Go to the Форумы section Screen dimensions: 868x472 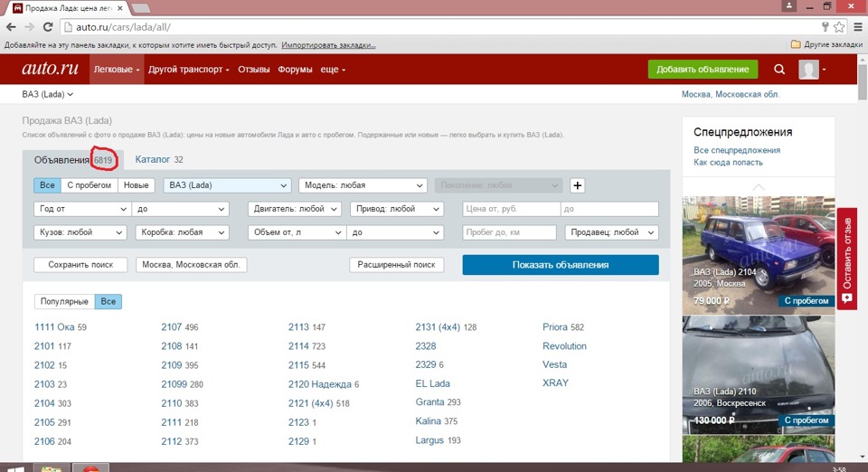(295, 69)
